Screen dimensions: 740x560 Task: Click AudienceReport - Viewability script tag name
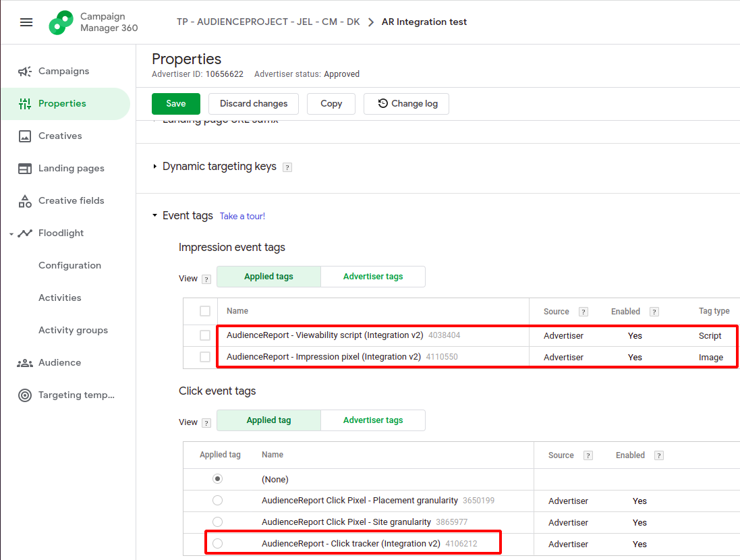click(324, 335)
